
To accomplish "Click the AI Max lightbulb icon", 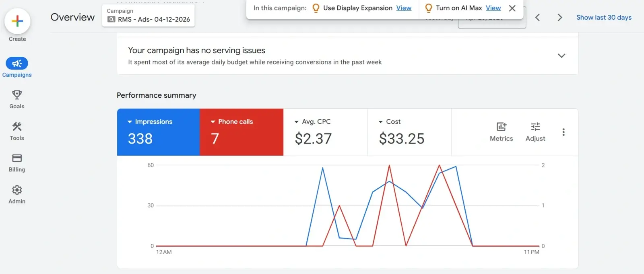I will pos(429,8).
